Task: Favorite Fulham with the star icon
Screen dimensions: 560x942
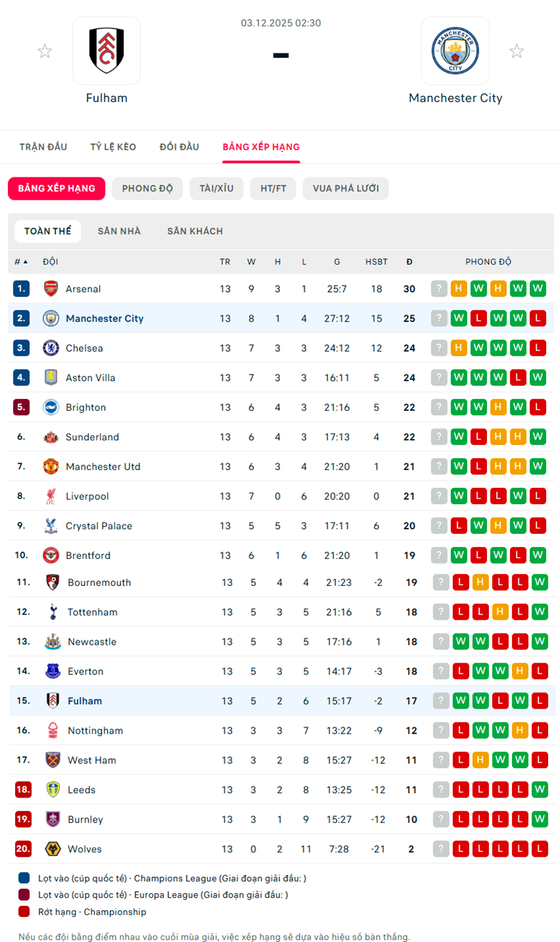Action: point(45,51)
